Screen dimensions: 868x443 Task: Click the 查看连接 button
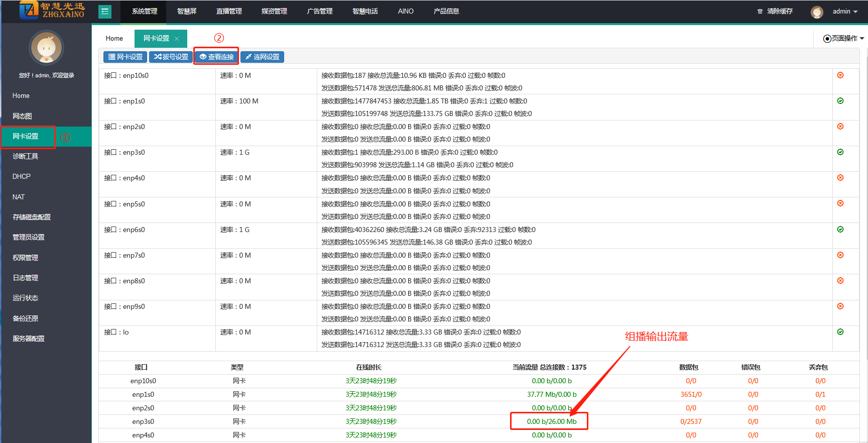pyautogui.click(x=216, y=57)
